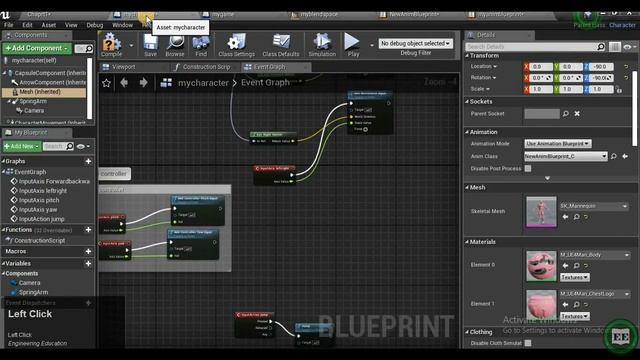Collapse the Materials section
The height and width of the screenshot is (360, 640).
pos(467,242)
